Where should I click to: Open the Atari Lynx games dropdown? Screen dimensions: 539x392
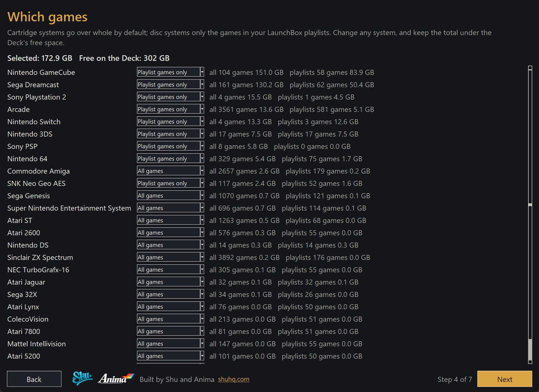[170, 307]
